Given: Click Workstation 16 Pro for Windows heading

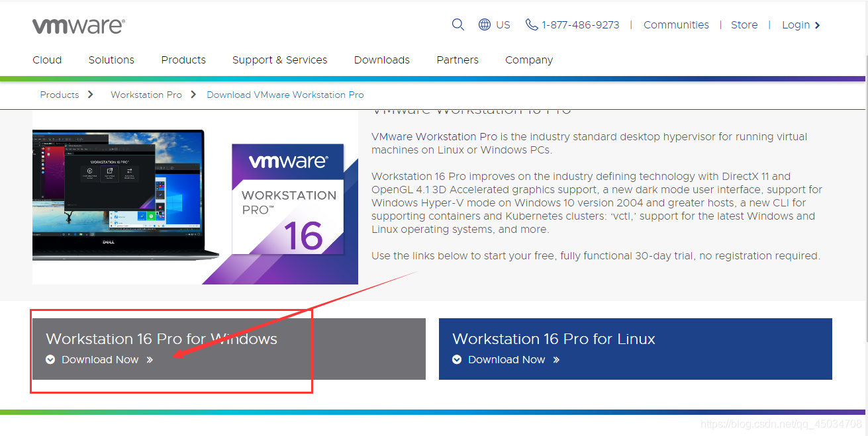Looking at the screenshot, I should [x=162, y=339].
